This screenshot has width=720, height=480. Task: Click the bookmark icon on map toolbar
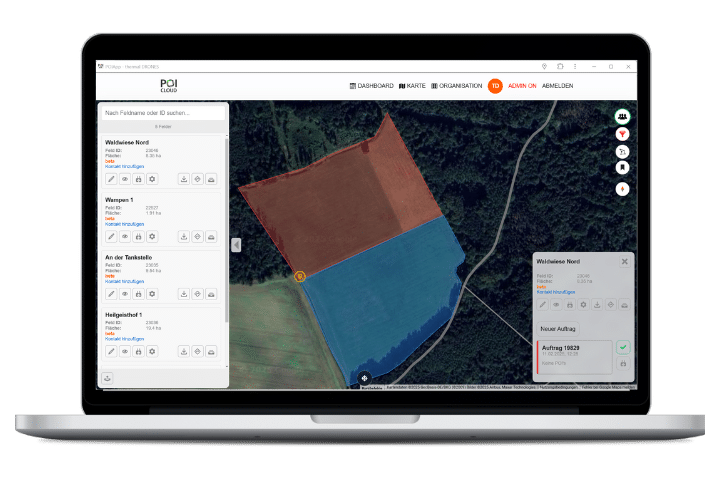click(x=623, y=168)
